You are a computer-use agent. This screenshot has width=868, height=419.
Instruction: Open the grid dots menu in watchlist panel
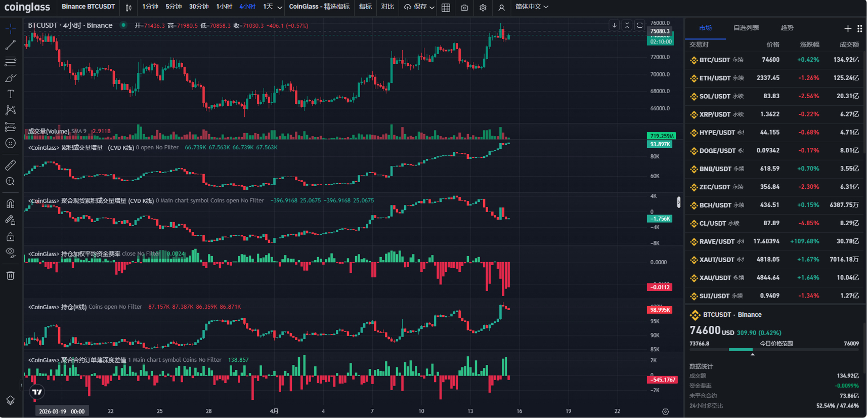point(860,29)
